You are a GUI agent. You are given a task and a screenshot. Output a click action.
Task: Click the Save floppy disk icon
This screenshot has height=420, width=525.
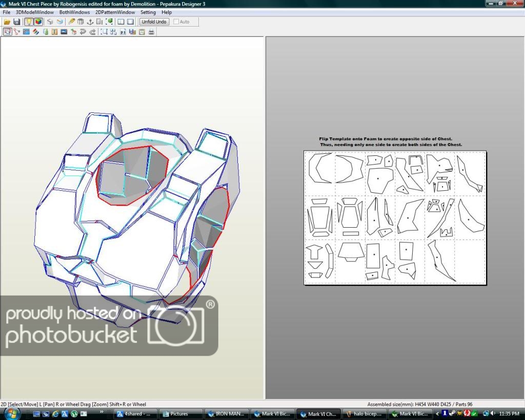pos(17,22)
